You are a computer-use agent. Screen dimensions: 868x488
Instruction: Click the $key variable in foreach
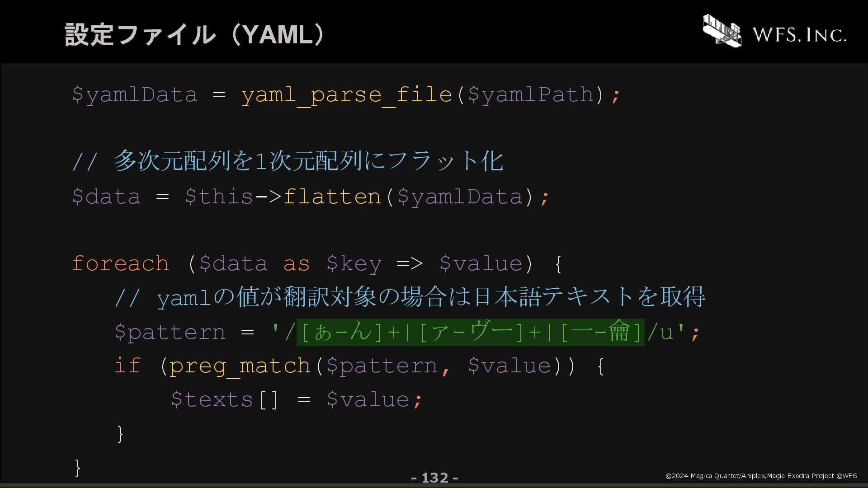pyautogui.click(x=354, y=264)
